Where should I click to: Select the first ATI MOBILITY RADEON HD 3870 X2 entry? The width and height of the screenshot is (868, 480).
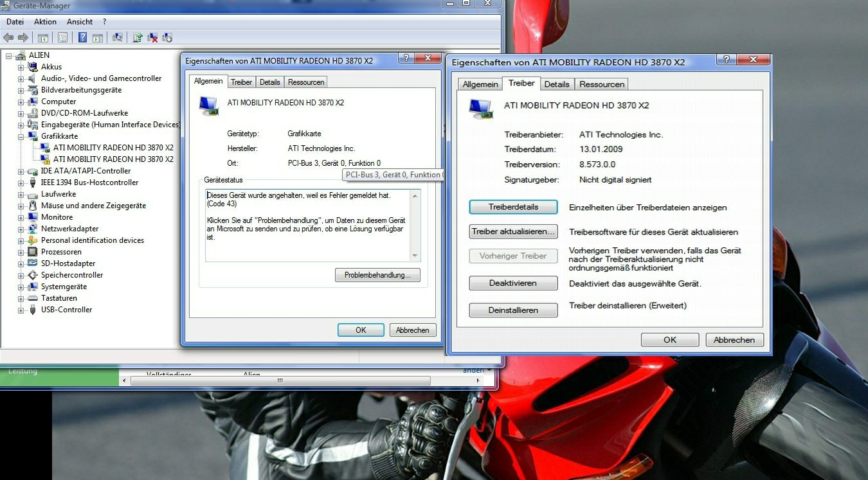(x=113, y=148)
